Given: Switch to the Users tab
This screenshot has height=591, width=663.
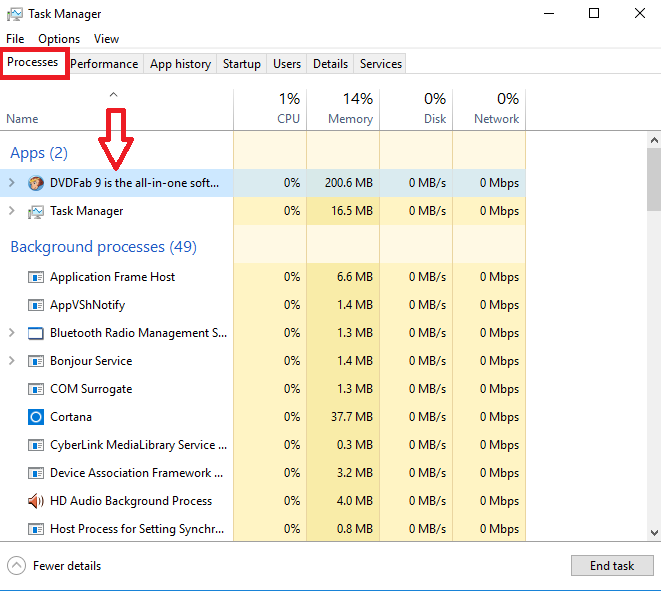Looking at the screenshot, I should coord(287,64).
